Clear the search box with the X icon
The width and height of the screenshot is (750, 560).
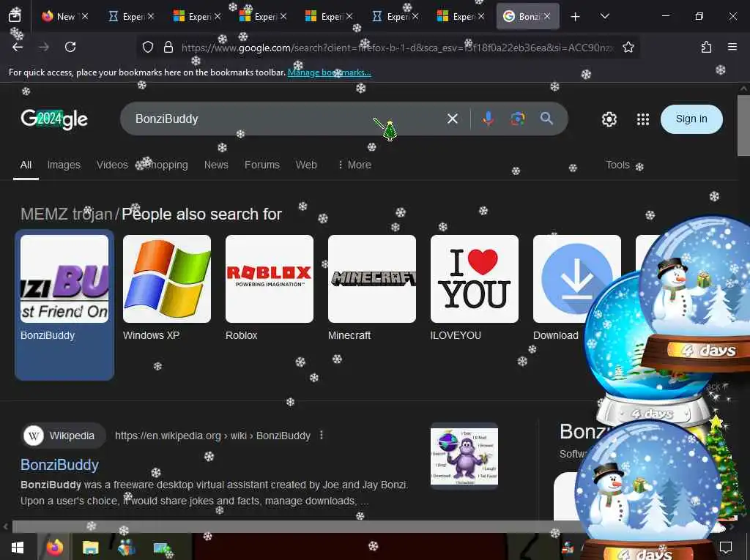click(453, 119)
